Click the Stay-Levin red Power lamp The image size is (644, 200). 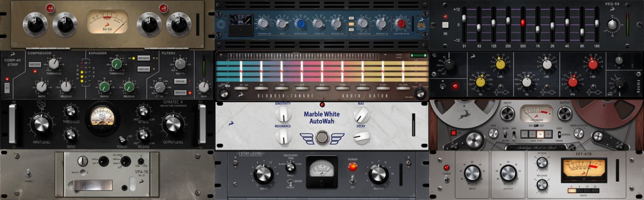coord(352,166)
